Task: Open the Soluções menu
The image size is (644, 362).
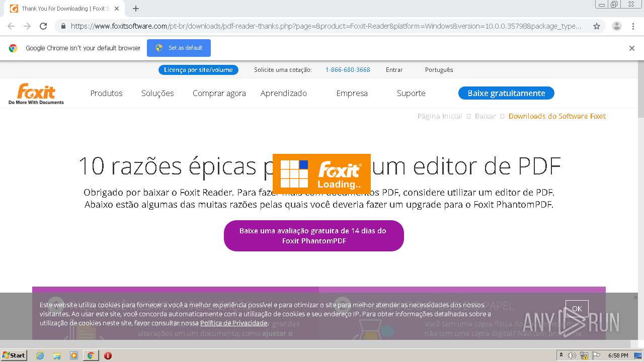Action: pyautogui.click(x=157, y=93)
